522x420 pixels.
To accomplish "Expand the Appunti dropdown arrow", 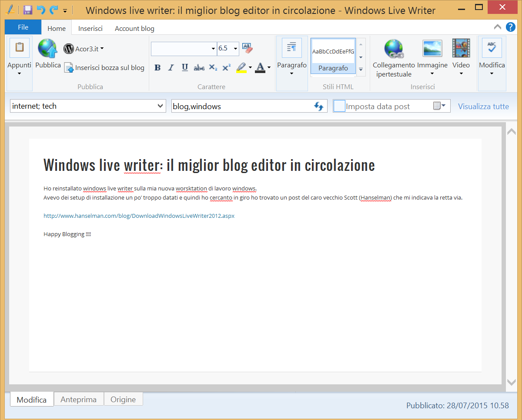I will pos(20,73).
